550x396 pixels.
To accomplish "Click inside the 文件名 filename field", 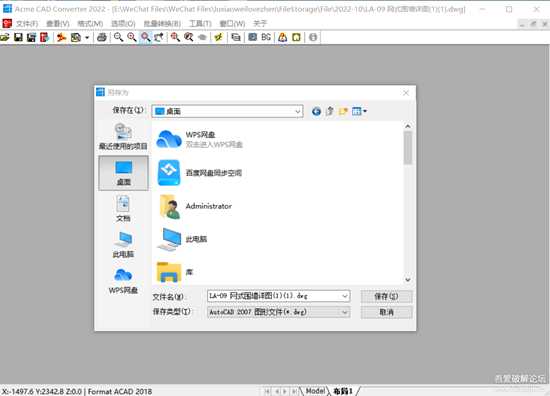I will (x=274, y=296).
